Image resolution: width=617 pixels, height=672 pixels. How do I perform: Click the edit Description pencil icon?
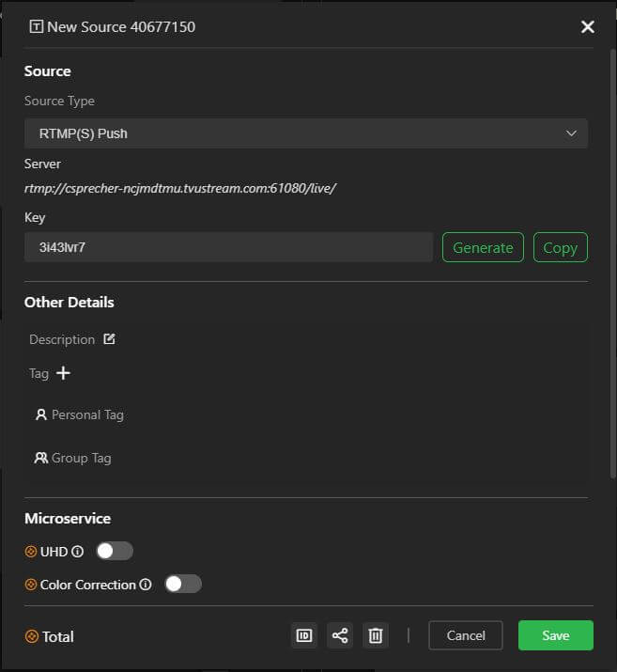point(109,339)
